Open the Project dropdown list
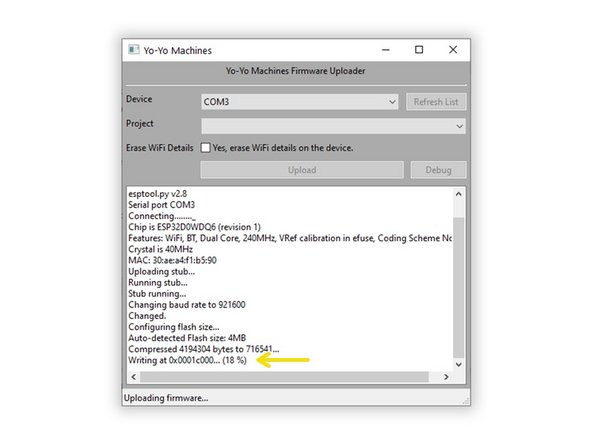 click(x=333, y=126)
